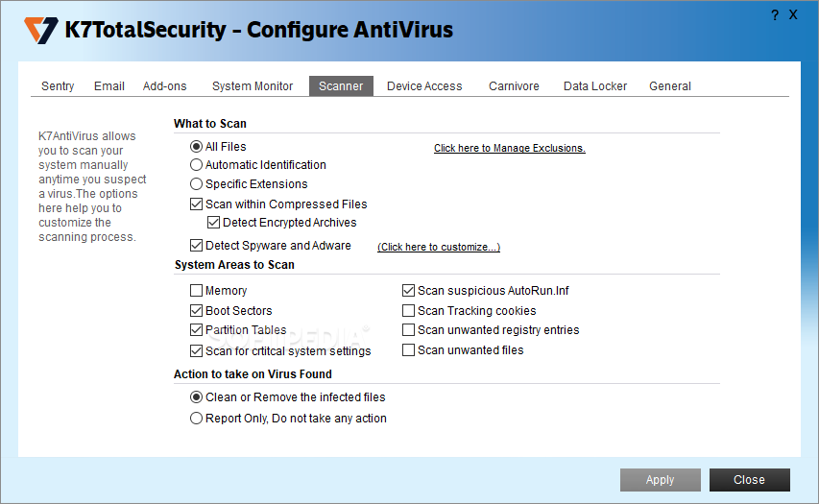Click the Apply button
Image resolution: width=819 pixels, height=504 pixels.
[661, 479]
